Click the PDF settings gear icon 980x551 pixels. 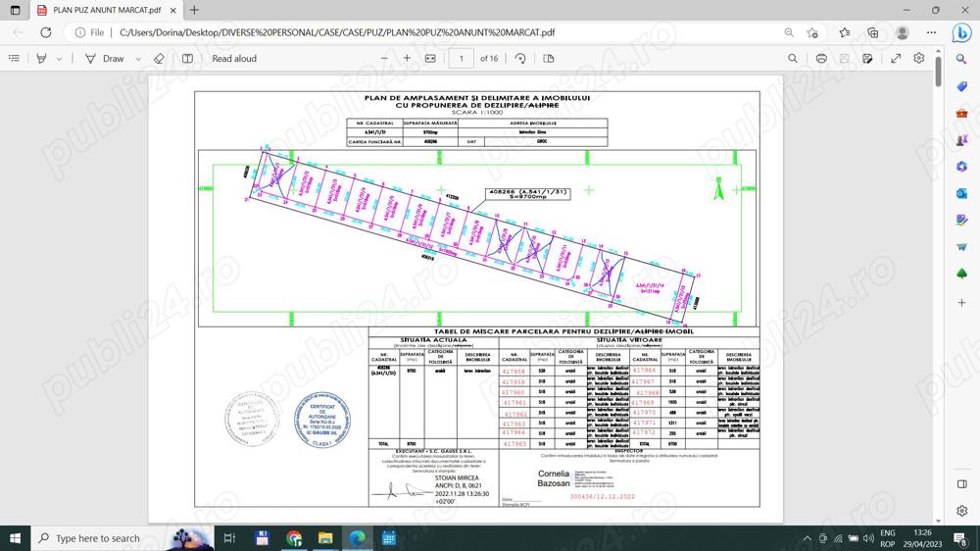[x=919, y=59]
